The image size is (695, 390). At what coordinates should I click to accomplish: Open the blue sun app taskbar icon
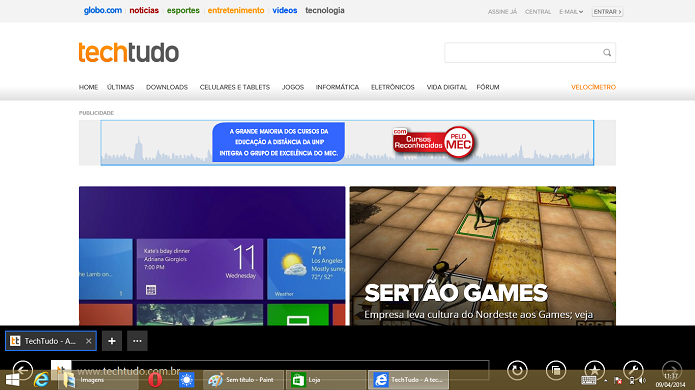point(186,380)
